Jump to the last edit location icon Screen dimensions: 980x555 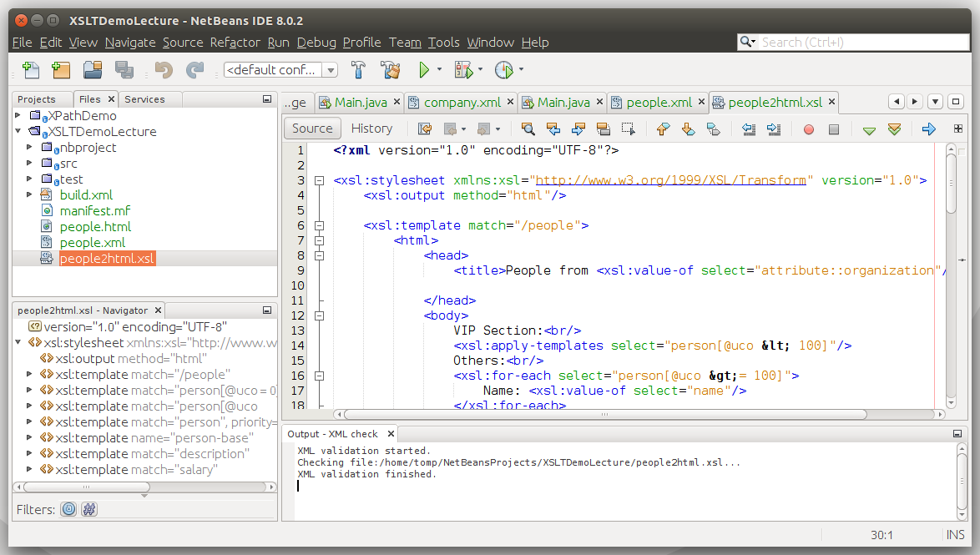(425, 129)
